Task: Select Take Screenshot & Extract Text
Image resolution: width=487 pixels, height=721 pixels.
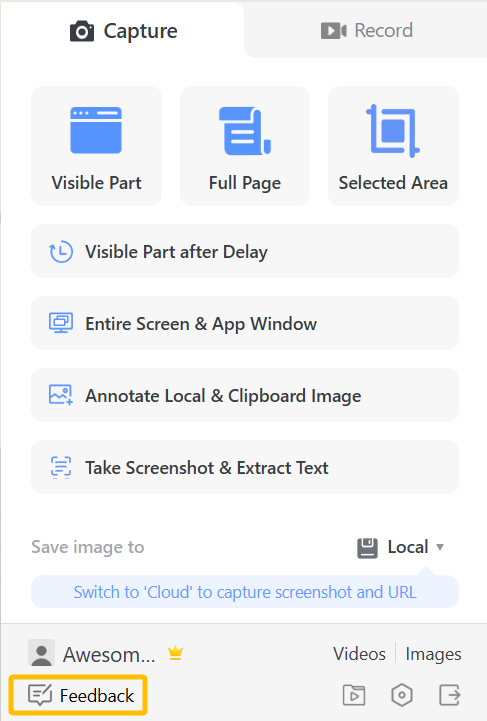Action: 245,467
